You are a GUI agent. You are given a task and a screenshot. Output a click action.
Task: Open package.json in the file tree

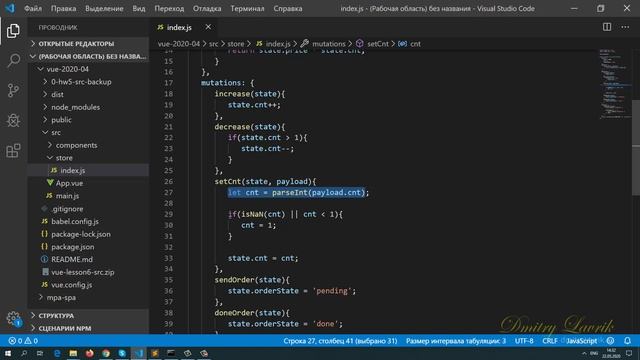point(88,247)
